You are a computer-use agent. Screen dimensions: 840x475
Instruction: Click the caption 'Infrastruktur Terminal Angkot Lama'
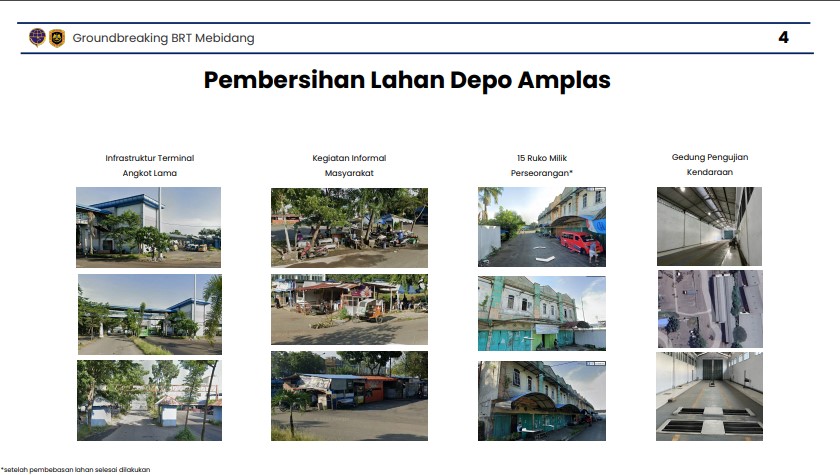[149, 165]
